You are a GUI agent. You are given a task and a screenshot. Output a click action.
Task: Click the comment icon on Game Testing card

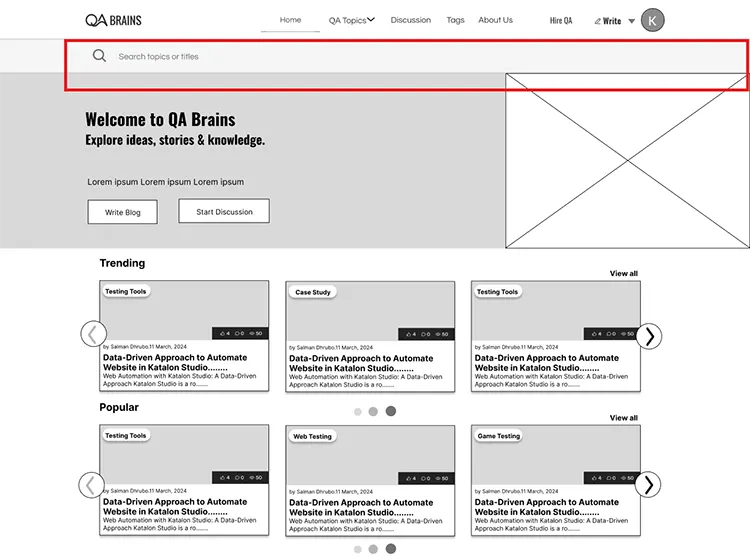[x=609, y=478]
